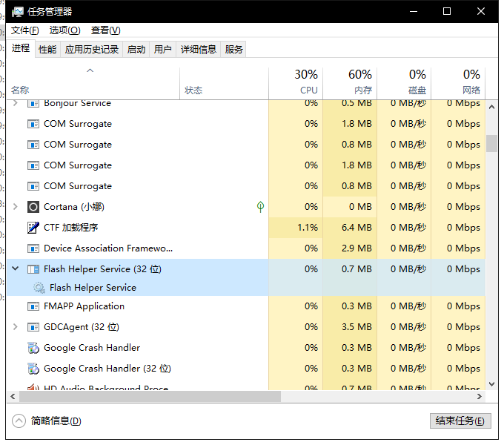
Task: Click the gear icon of Flash Helper Service child
Action: [x=39, y=288]
